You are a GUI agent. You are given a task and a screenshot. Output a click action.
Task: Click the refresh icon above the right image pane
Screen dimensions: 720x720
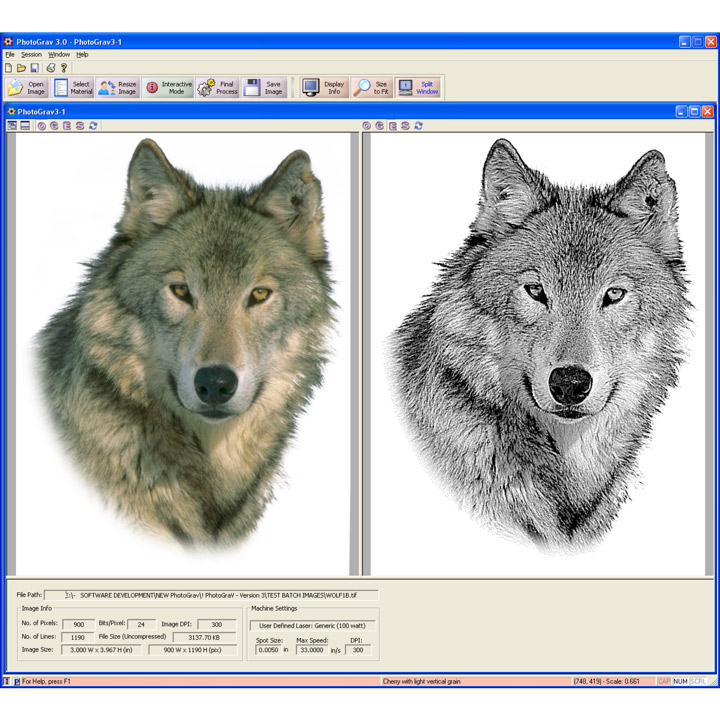418,126
